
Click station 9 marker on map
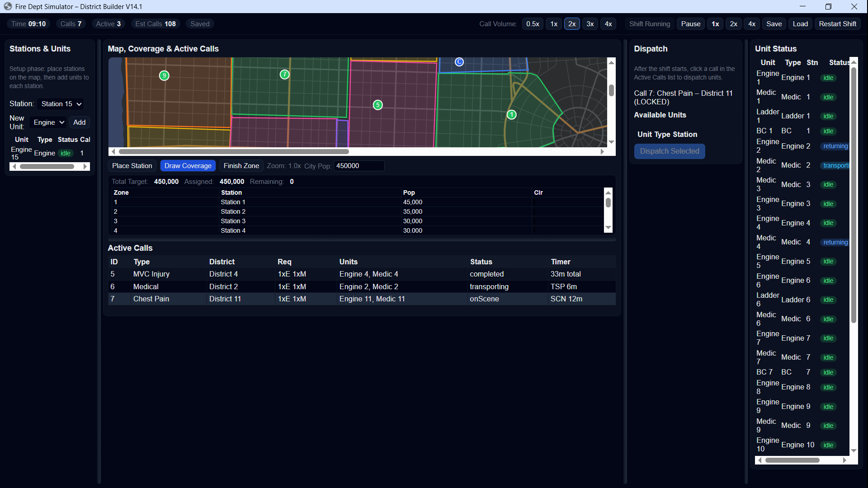(164, 75)
